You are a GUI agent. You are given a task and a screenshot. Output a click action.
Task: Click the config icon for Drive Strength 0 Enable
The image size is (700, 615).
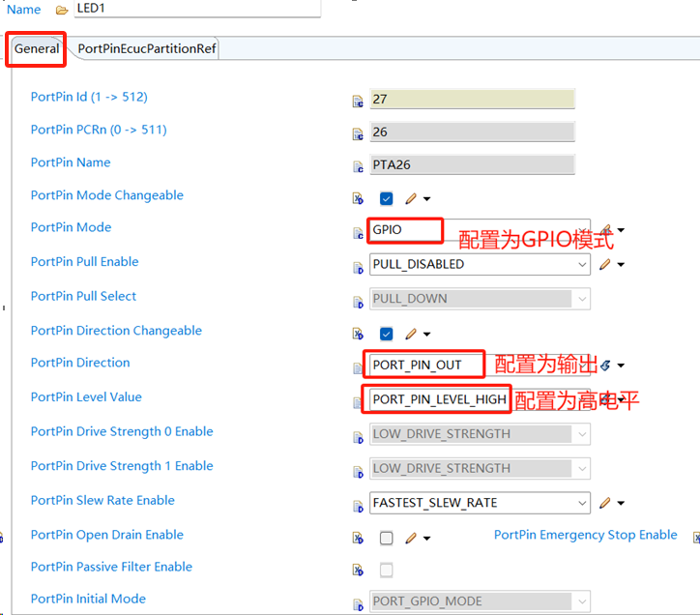click(x=358, y=438)
